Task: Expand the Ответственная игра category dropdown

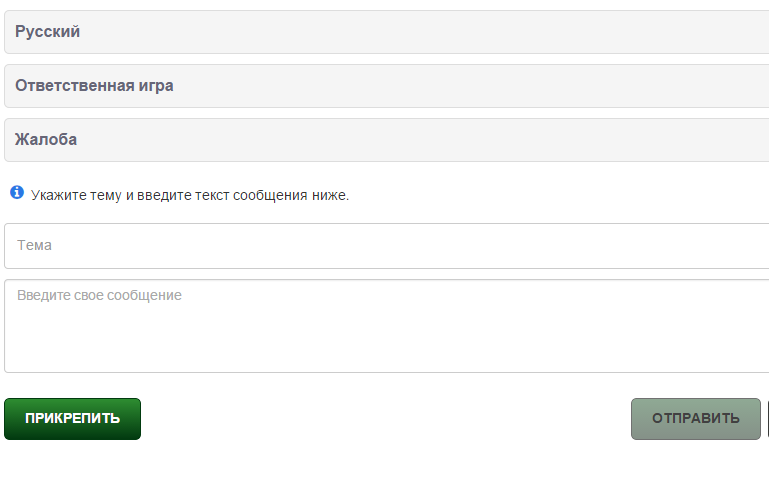Action: point(386,86)
